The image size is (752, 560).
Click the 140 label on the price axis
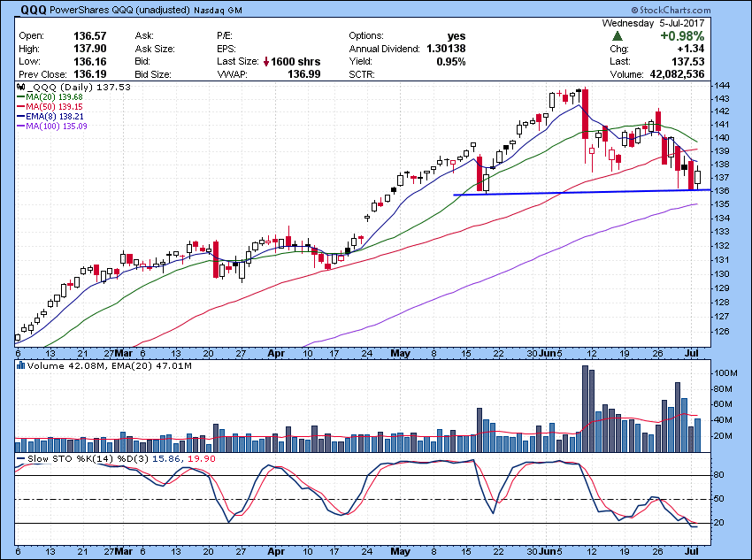pos(722,138)
